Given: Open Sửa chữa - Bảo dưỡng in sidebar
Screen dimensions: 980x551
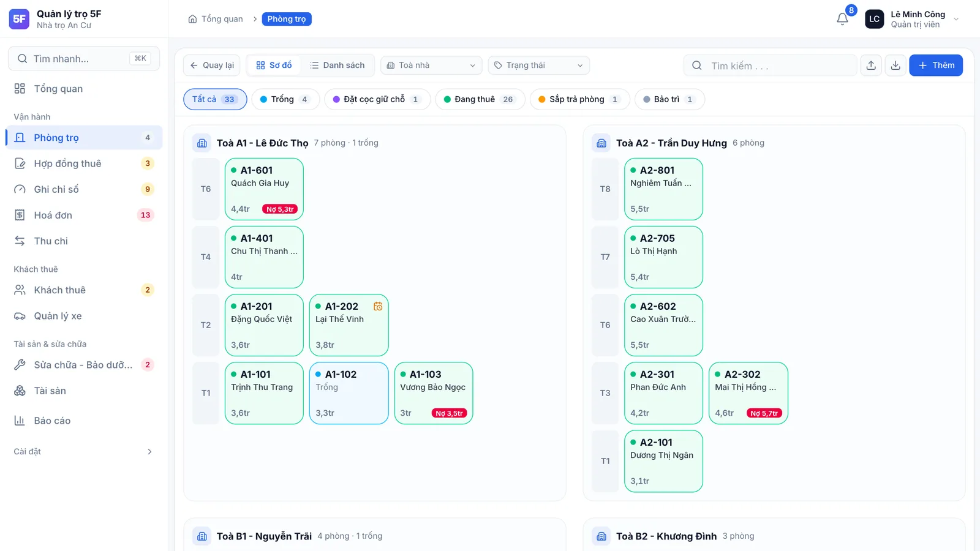Looking at the screenshot, I should pyautogui.click(x=84, y=365).
